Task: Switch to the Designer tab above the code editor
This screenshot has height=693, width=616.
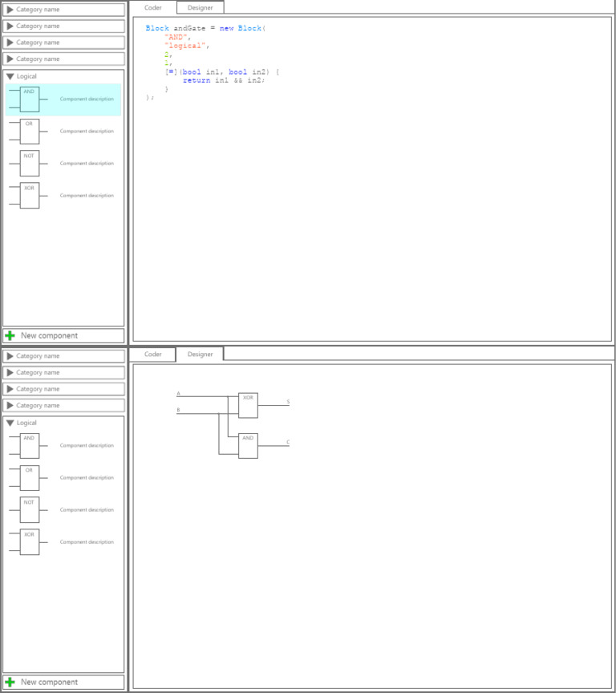Action: (201, 7)
